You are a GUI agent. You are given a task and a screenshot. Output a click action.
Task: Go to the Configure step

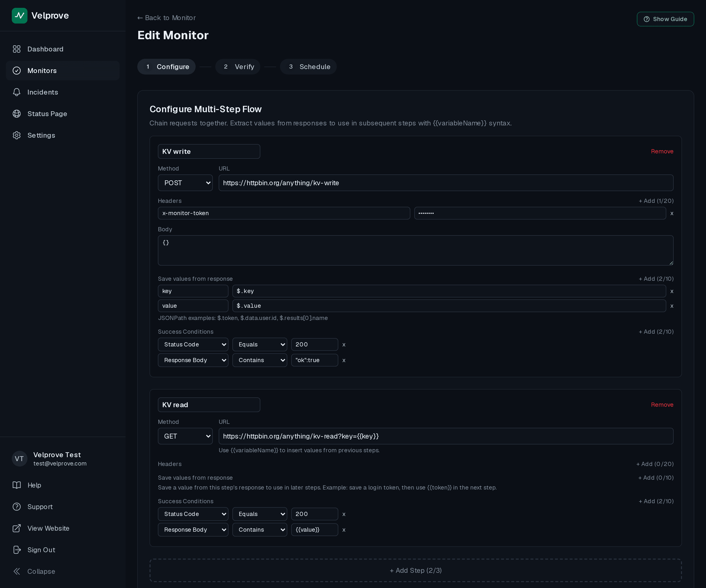tap(166, 67)
